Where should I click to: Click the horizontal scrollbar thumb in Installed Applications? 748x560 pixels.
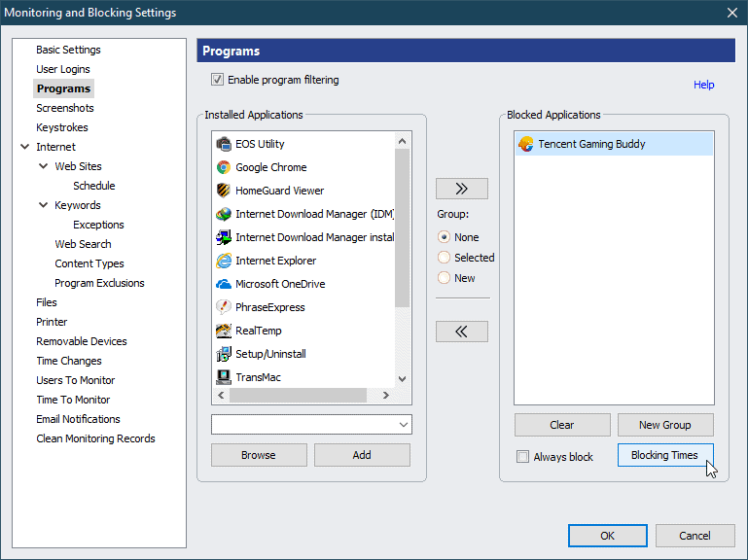pos(299,395)
